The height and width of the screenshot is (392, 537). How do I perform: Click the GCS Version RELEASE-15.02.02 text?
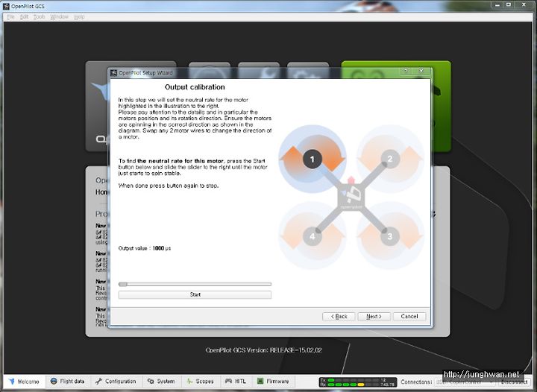coord(264,350)
